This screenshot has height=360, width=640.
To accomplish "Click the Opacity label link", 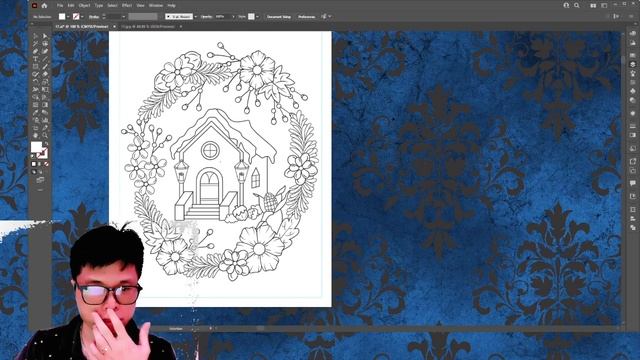I will 206,16.
